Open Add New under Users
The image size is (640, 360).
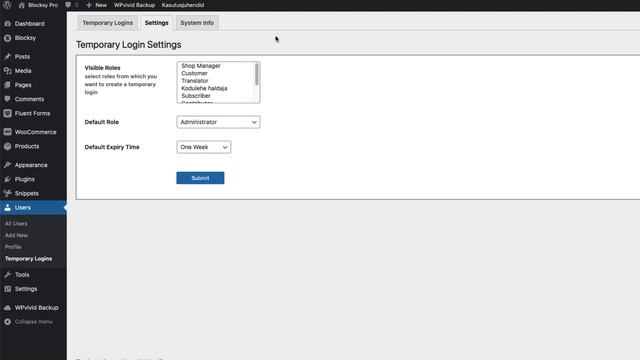(x=16, y=235)
